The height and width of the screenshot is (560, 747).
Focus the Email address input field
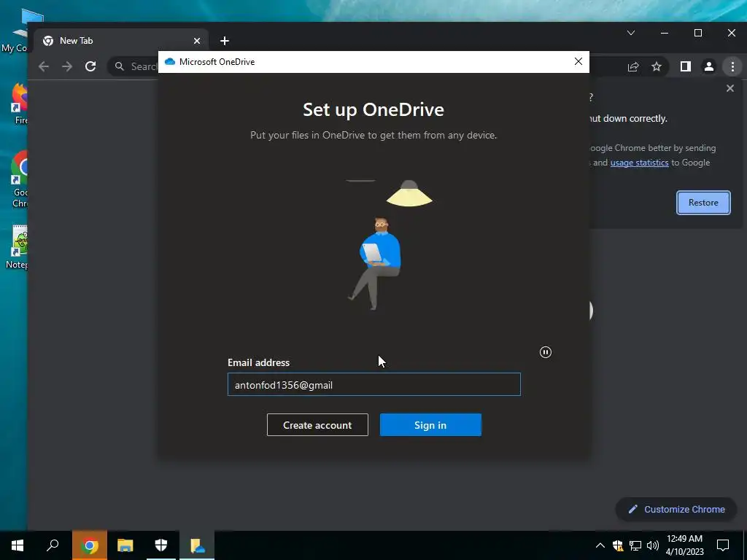click(374, 384)
